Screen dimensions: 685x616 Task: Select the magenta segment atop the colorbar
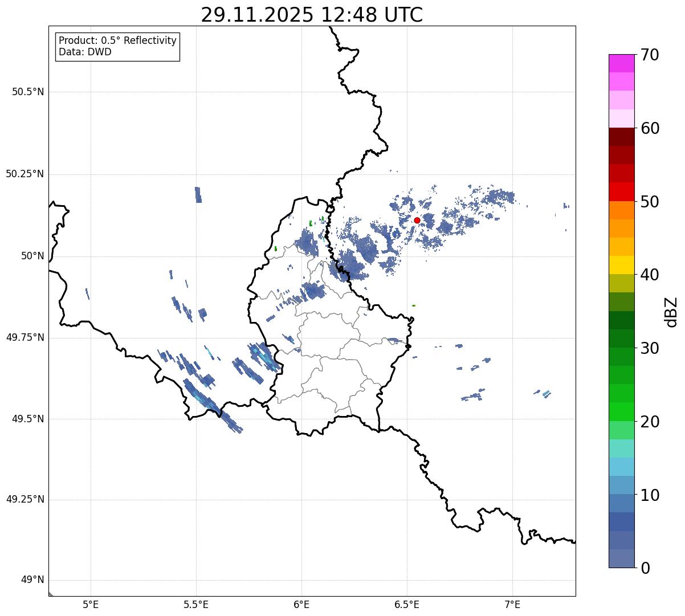tap(621, 63)
